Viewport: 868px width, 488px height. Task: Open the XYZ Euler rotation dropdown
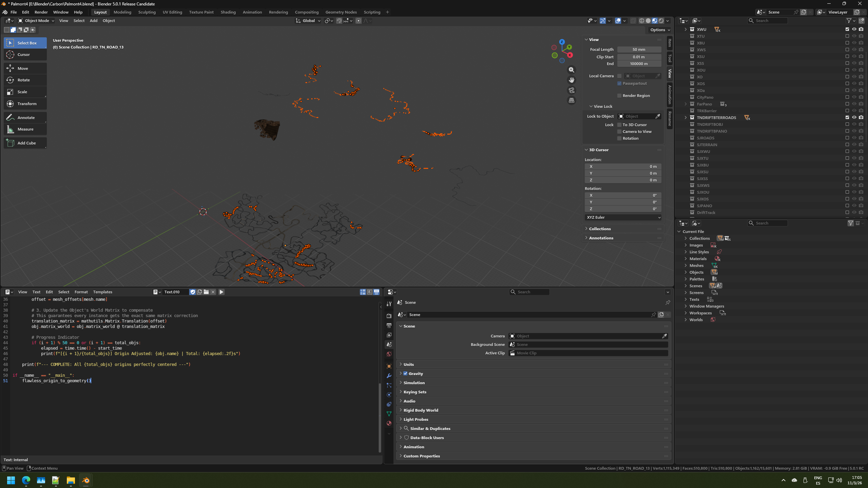pos(623,217)
